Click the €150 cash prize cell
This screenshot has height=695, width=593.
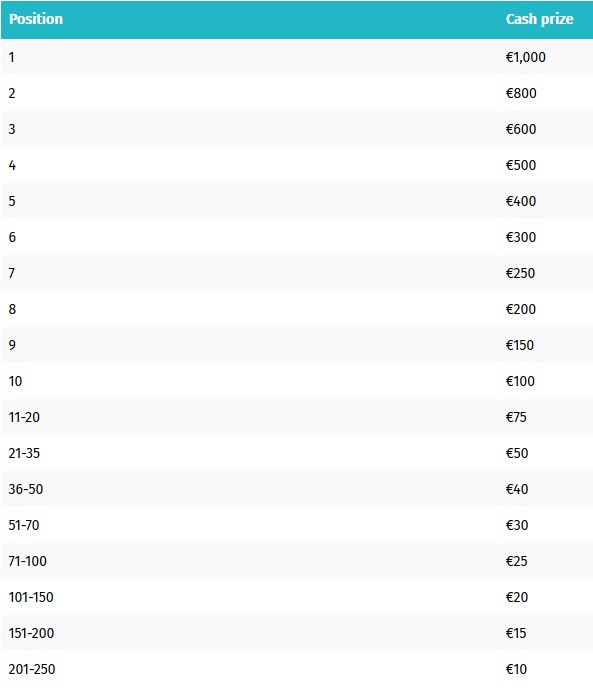[520, 345]
